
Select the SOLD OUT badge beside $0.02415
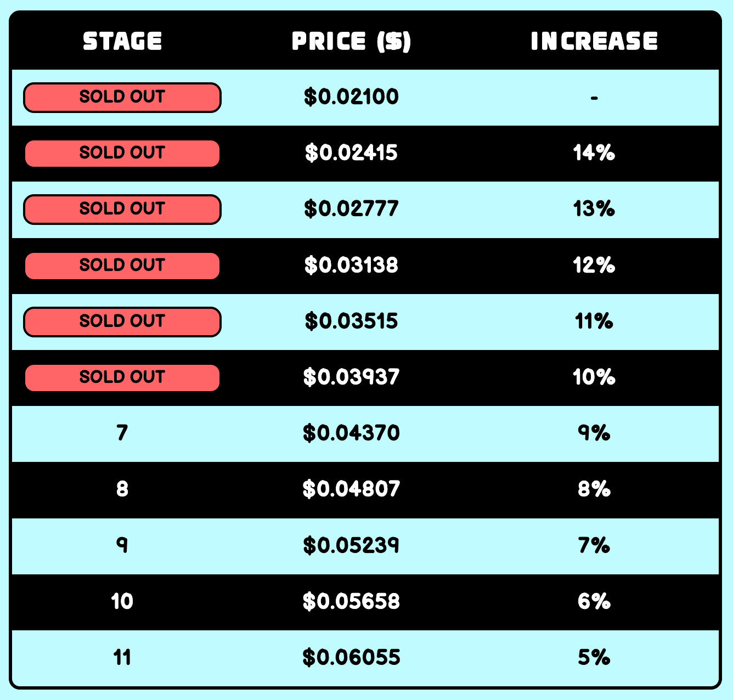122,154
